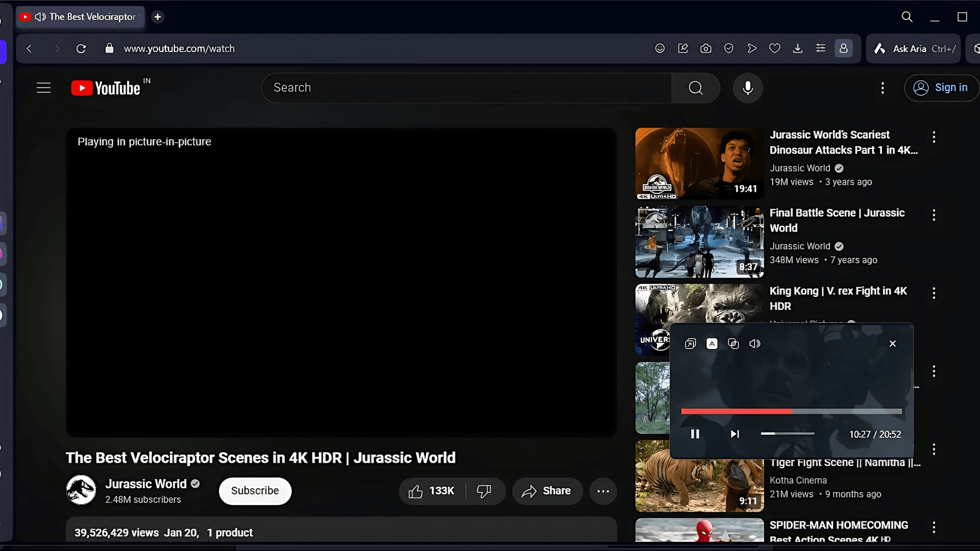Click Ask Aria assistant button
This screenshot has height=551, width=980.
pos(913,48)
